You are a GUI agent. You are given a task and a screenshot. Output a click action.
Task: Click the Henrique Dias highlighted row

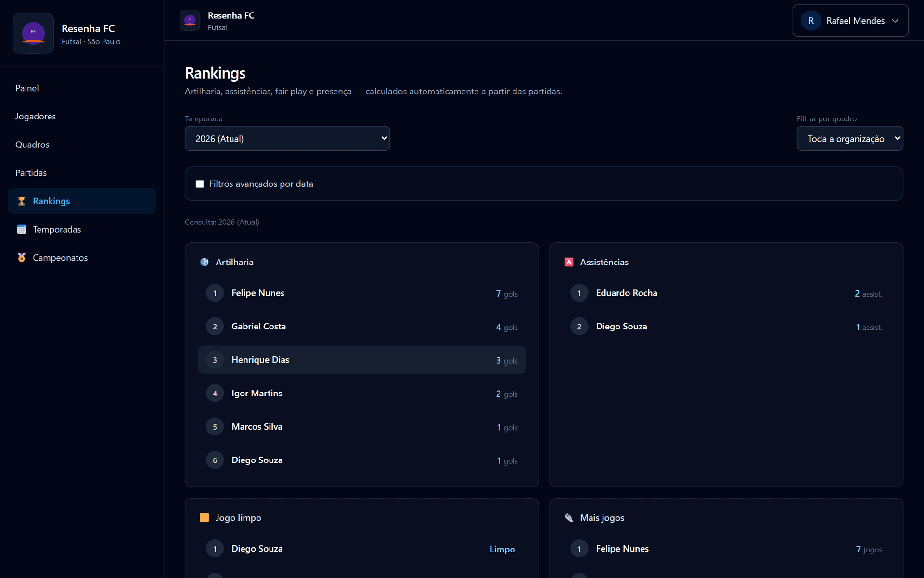click(361, 360)
